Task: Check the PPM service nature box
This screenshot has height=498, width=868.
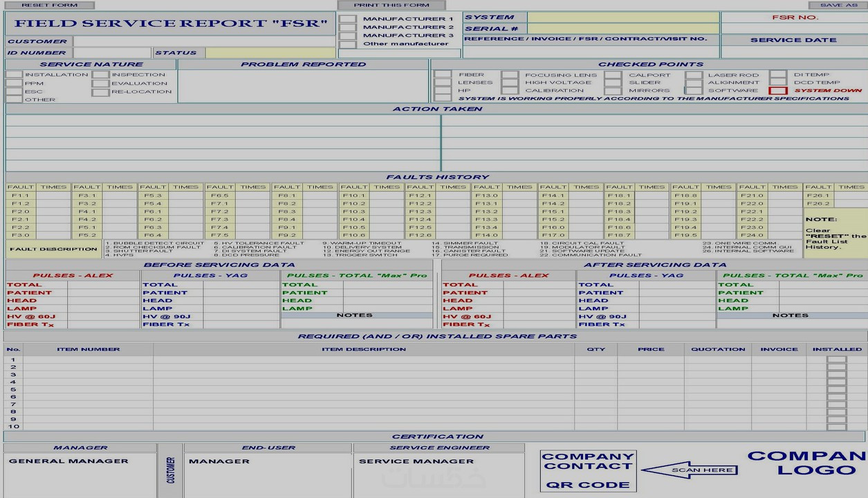Action: point(15,83)
